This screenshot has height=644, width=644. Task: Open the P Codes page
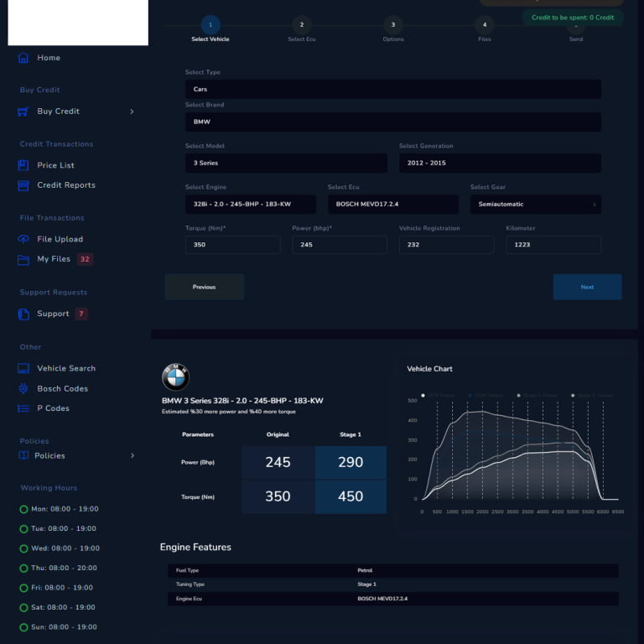pos(53,408)
